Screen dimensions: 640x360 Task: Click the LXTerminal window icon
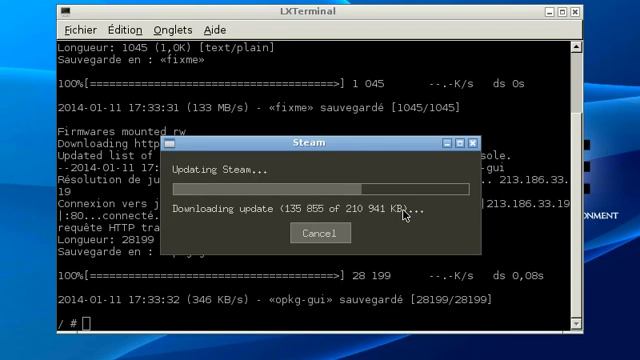65,11
